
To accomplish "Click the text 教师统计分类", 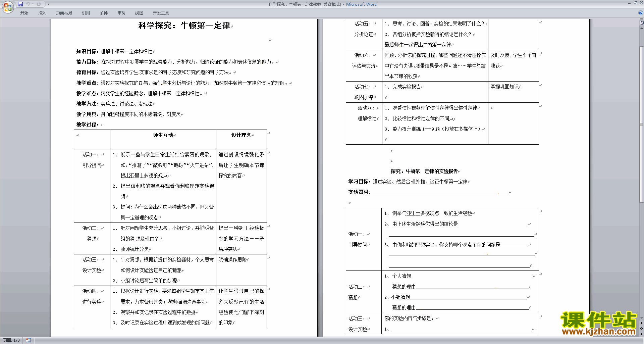I will click(135, 249).
